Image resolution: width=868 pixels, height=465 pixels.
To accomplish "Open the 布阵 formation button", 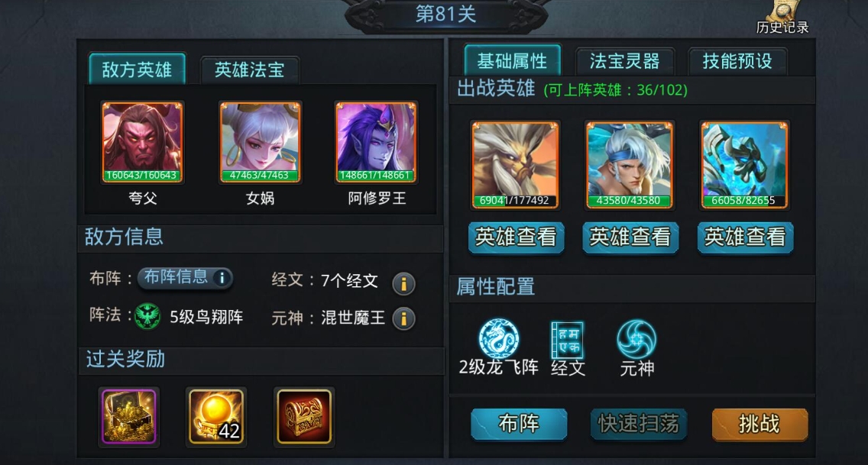I will pos(519,424).
